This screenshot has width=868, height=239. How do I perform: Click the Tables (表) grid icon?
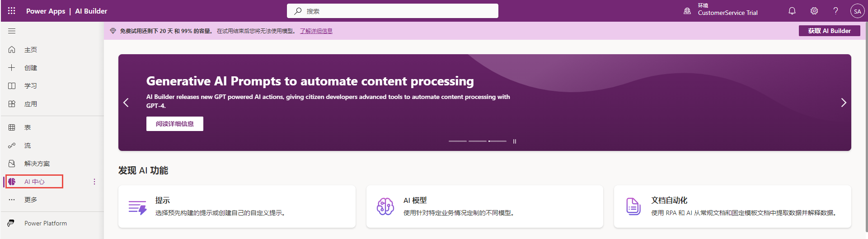[12, 127]
